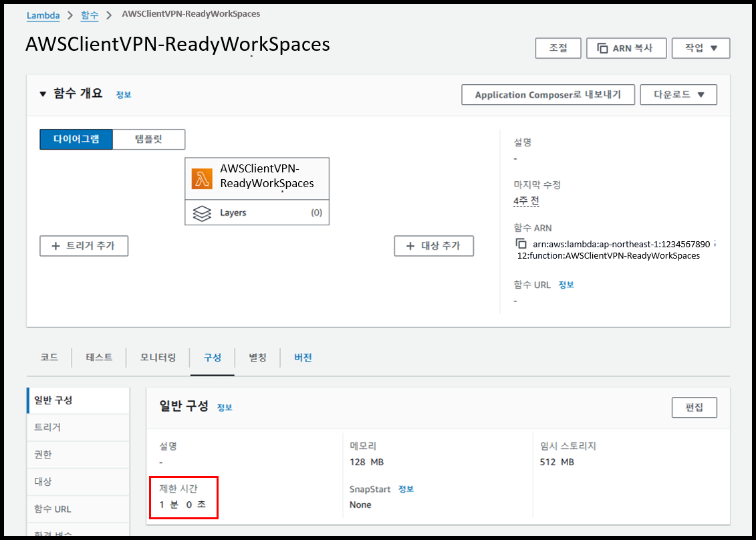Viewport: 756px width, 540px height.
Task: Open the 버전 tab
Action: click(303, 358)
